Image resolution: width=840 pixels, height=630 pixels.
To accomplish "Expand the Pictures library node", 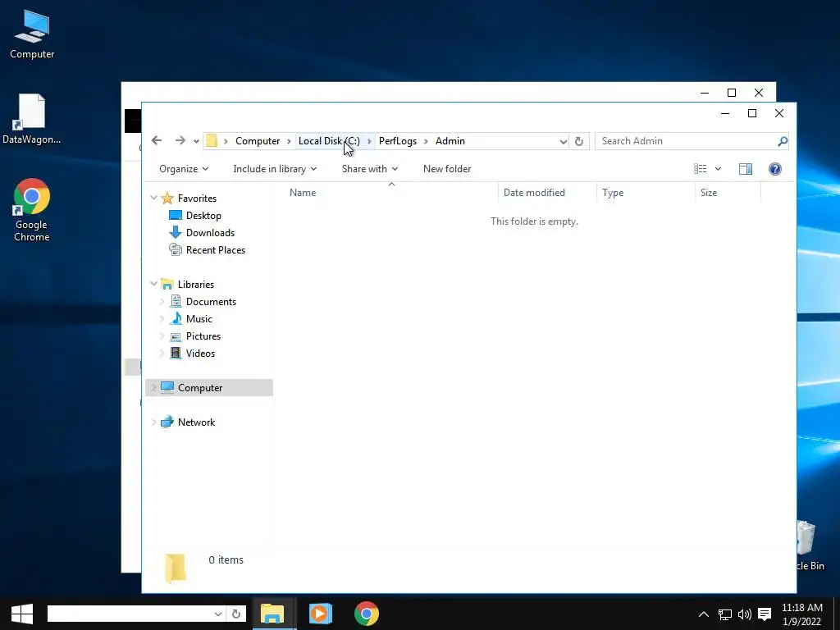I will click(x=162, y=336).
